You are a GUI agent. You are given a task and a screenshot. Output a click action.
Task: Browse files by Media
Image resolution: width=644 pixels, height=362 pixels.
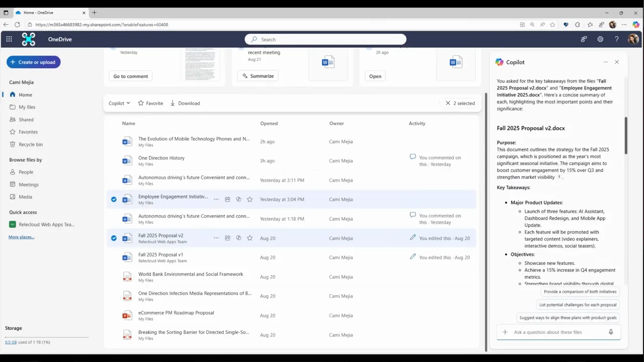[25, 197]
